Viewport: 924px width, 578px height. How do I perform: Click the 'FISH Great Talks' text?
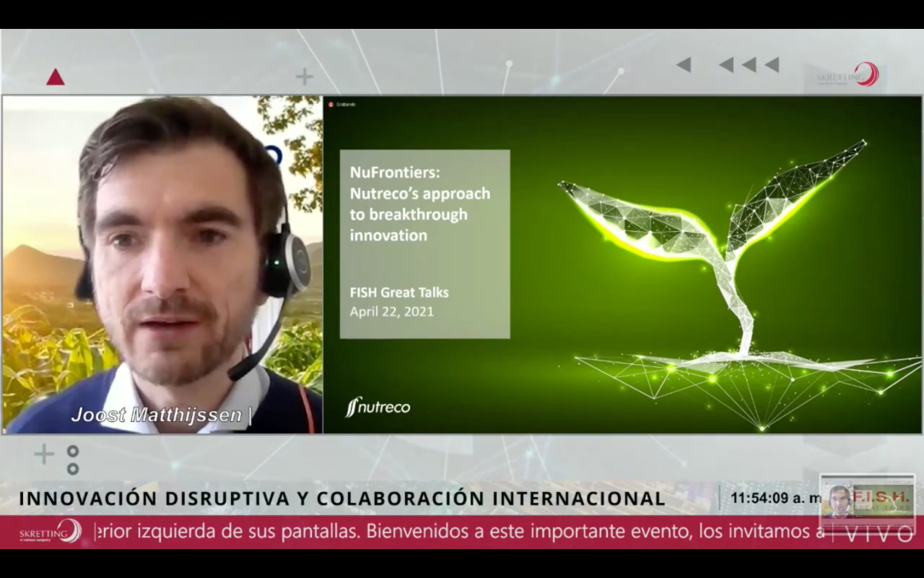tap(399, 293)
